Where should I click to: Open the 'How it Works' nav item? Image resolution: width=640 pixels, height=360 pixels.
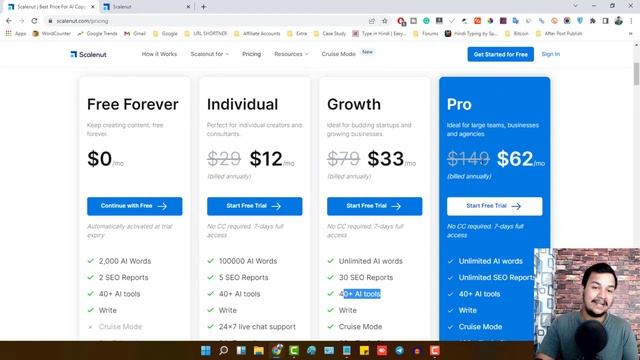pos(159,54)
